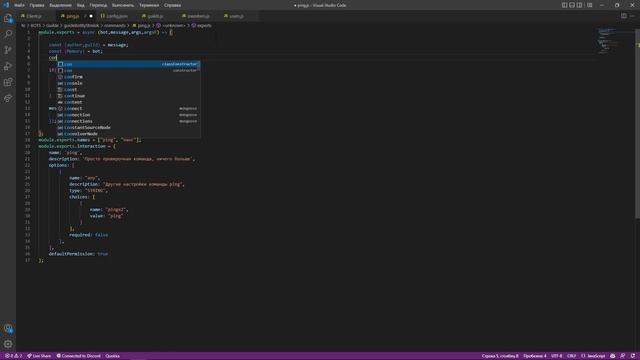640x360 pixels.
Task: Click the Quokka status bar item
Action: 113,356
